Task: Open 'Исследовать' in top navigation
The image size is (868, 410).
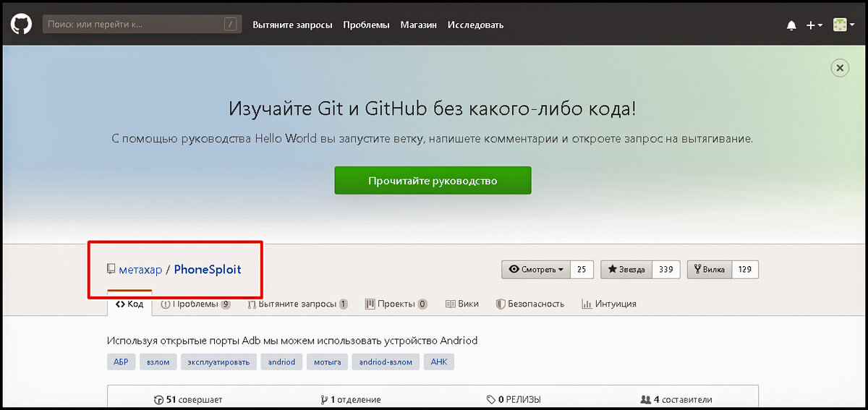Action: click(475, 25)
